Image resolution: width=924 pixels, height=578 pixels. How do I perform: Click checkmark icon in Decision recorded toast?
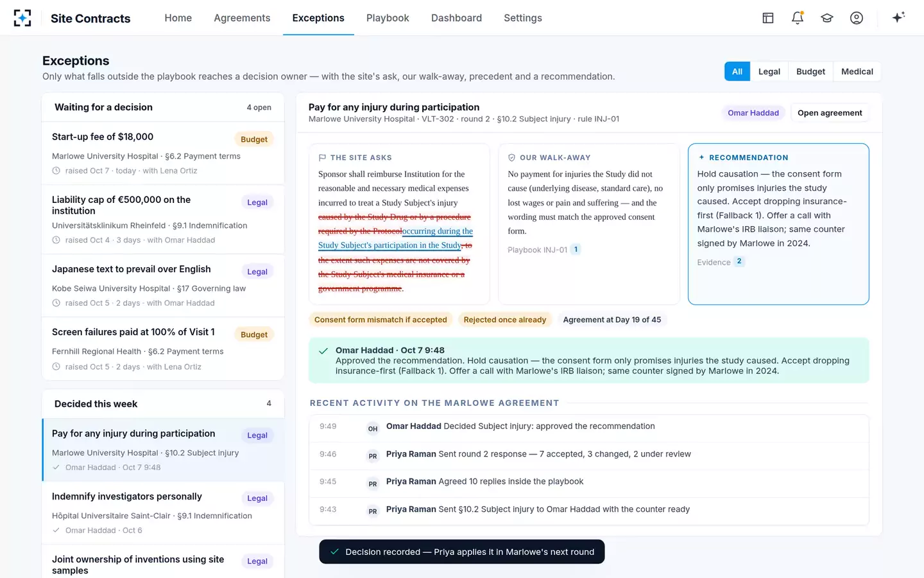tap(334, 552)
